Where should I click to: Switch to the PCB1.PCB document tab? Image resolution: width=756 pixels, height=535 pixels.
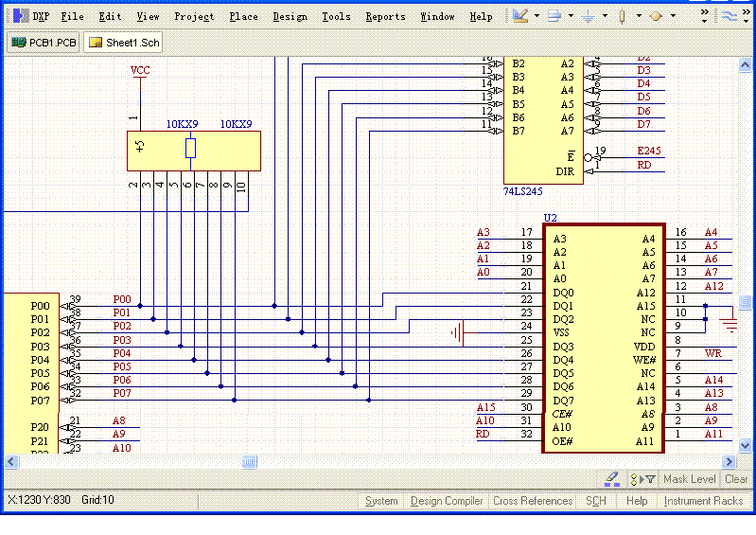point(44,43)
